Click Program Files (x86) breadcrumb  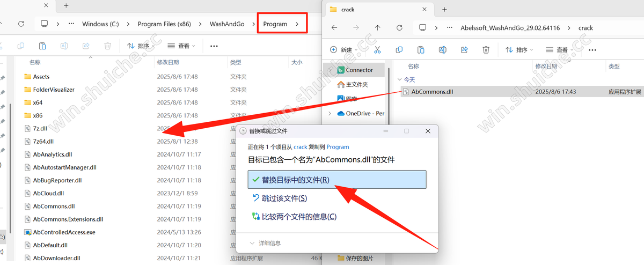click(164, 24)
